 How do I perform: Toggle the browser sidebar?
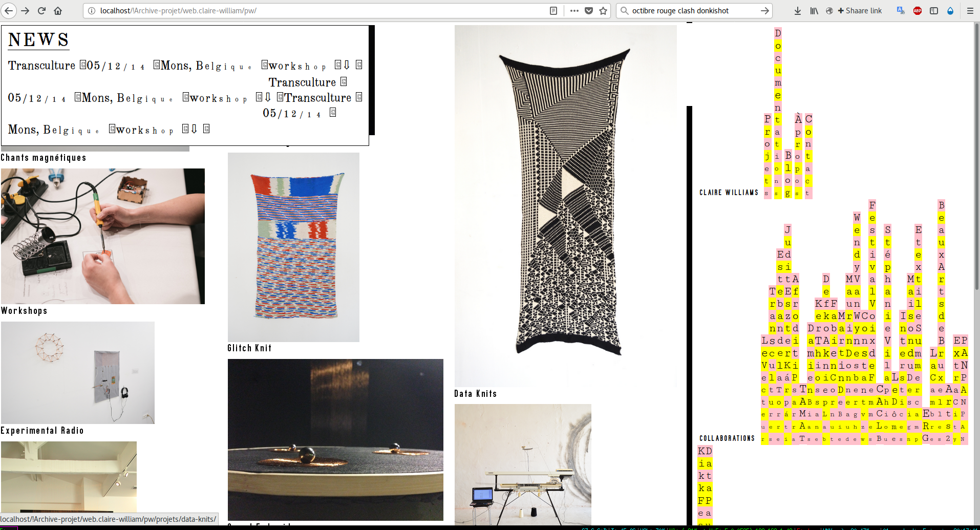tap(934, 11)
